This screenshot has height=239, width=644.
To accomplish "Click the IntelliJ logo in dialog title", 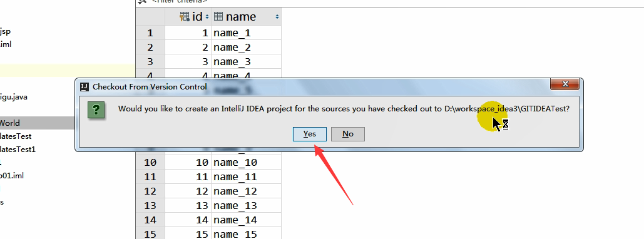I will click(x=84, y=86).
